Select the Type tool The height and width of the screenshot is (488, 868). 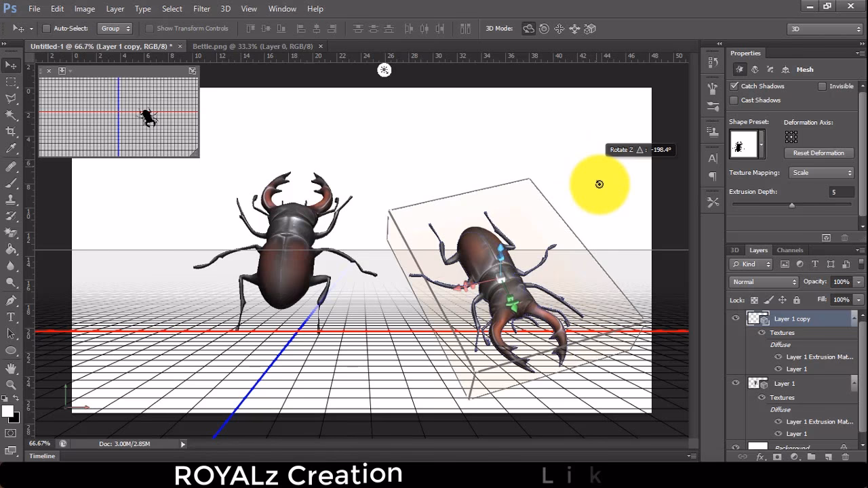(x=11, y=316)
